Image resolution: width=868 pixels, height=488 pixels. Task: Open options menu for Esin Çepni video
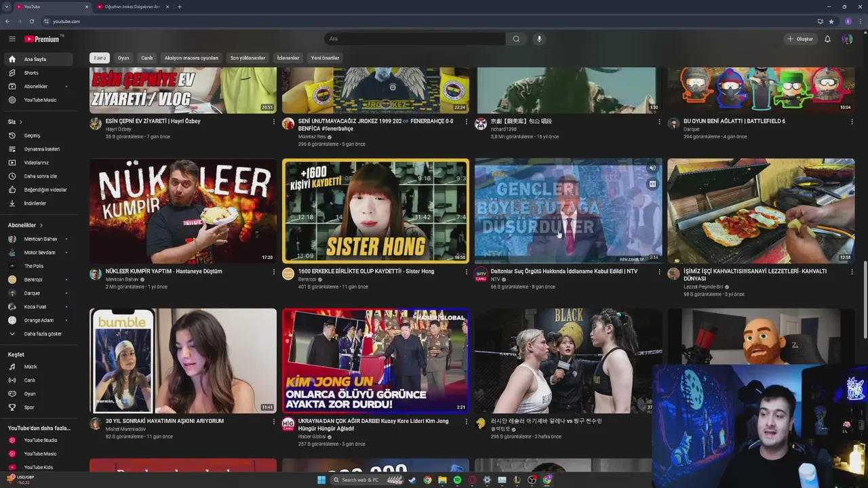(274, 122)
